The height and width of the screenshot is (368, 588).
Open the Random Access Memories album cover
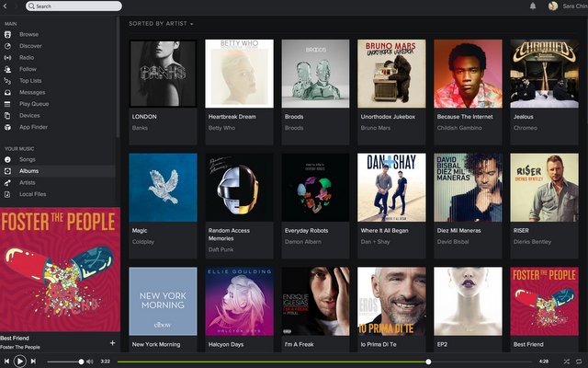239,188
